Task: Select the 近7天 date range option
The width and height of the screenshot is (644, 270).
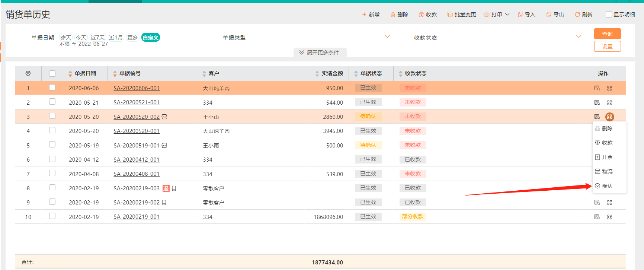Action: pos(97,38)
